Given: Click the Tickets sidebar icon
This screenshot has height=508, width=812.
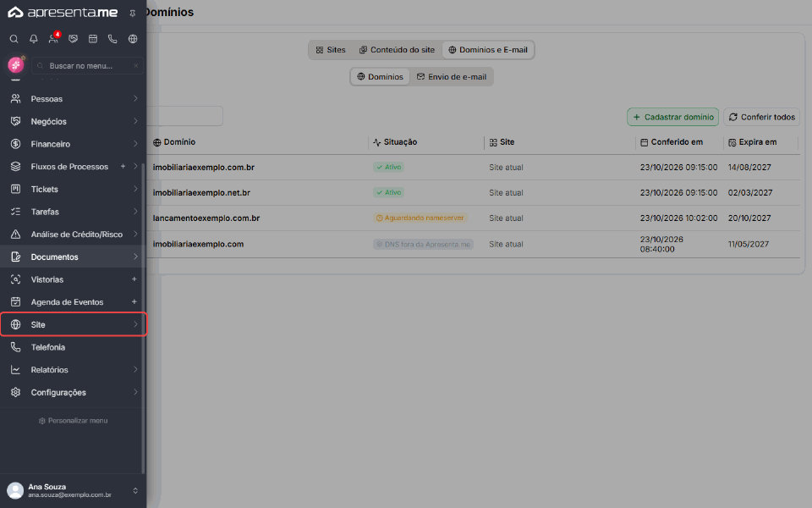Looking at the screenshot, I should 15,189.
